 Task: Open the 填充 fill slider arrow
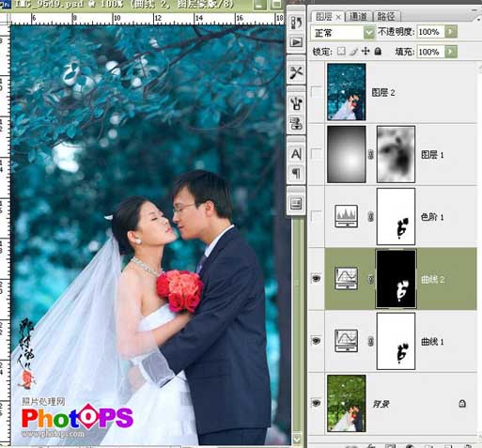451,52
